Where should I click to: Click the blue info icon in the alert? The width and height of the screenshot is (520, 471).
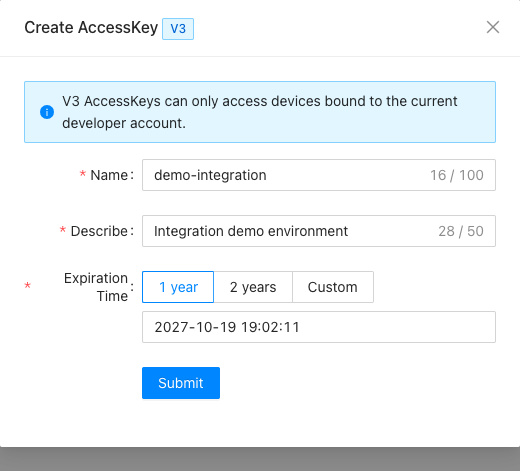pyautogui.click(x=47, y=112)
